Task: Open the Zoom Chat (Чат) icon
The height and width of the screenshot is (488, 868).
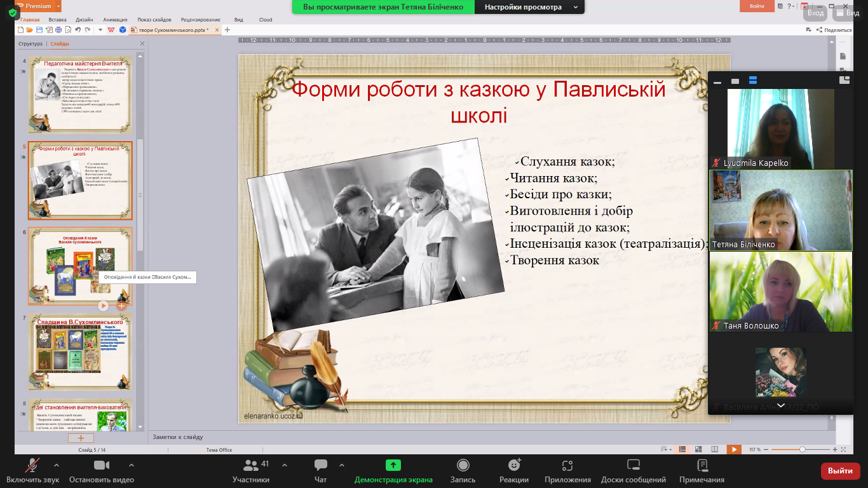Action: [321, 466]
